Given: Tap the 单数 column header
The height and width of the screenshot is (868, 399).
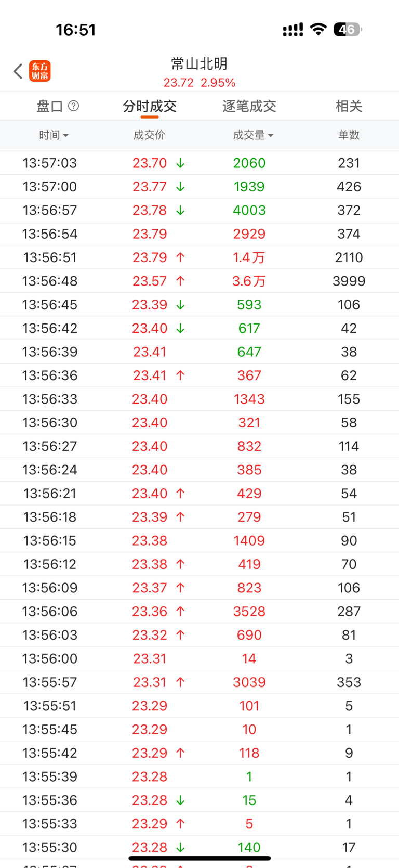Looking at the screenshot, I should point(349,135).
